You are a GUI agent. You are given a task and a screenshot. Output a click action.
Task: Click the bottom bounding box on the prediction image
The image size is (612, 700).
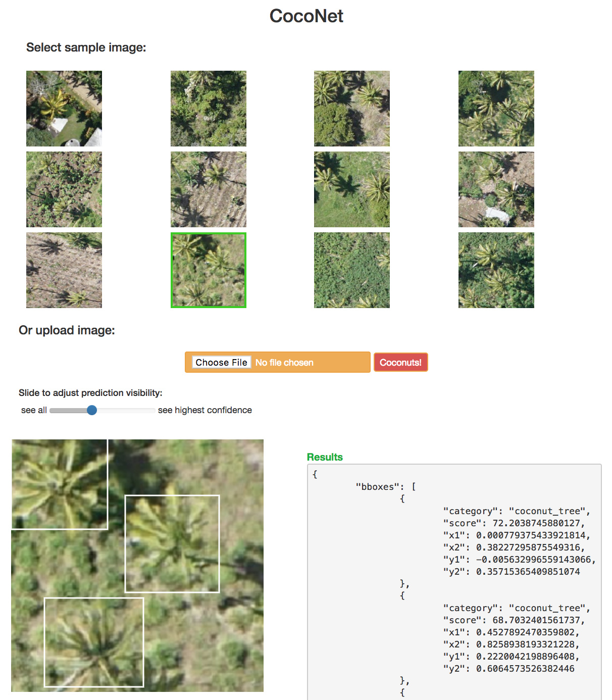[94, 642]
